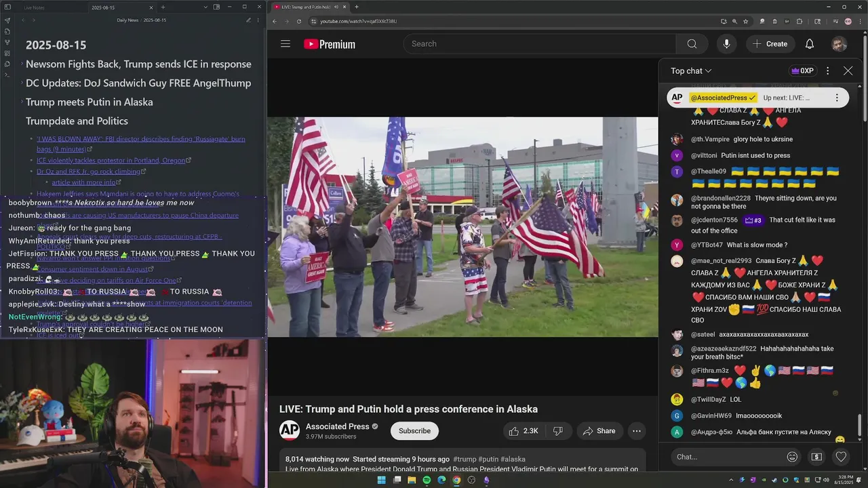Screen dimensions: 868x488
Task: Click the Super Chat dollar icon
Action: [816, 457]
